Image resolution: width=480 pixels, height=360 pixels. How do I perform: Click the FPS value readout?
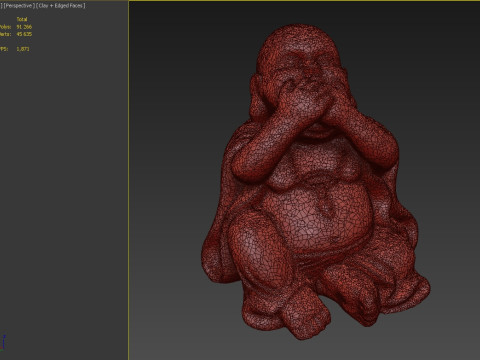pos(23,49)
